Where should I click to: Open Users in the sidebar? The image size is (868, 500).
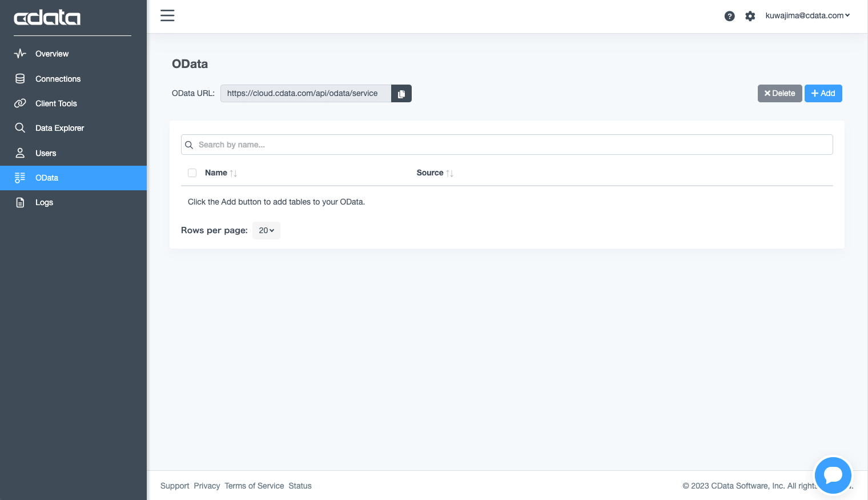coord(73,153)
